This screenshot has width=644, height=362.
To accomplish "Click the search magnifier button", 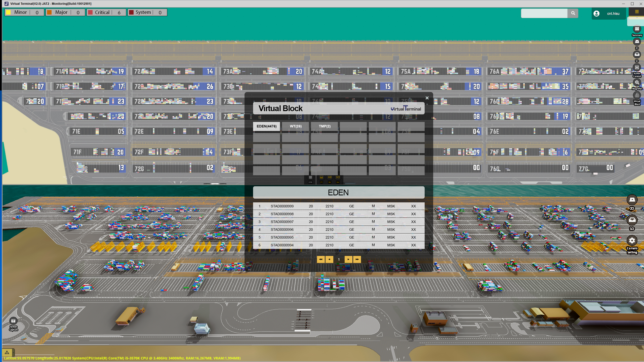I will 573,13.
